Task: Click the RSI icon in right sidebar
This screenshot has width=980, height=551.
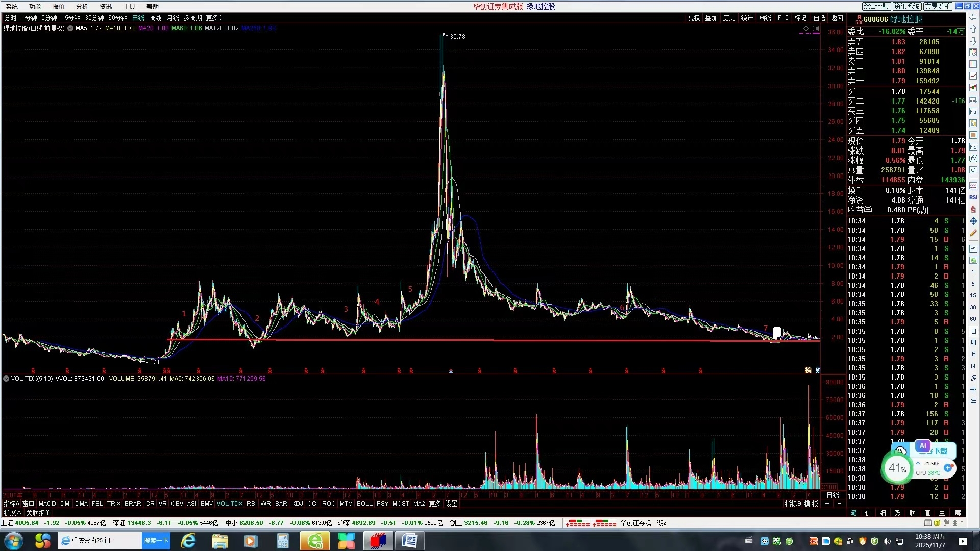Action: click(973, 197)
